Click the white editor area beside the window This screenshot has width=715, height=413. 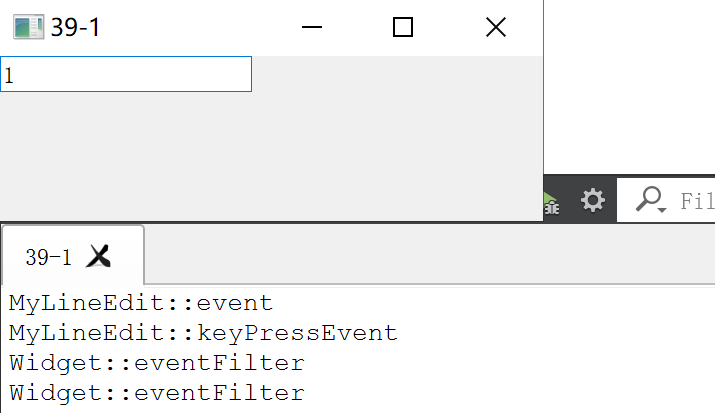(x=629, y=87)
